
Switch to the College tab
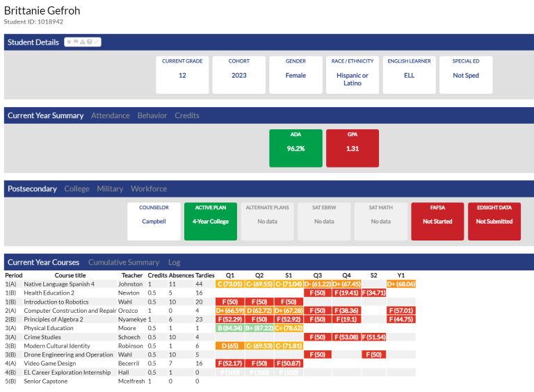[76, 189]
